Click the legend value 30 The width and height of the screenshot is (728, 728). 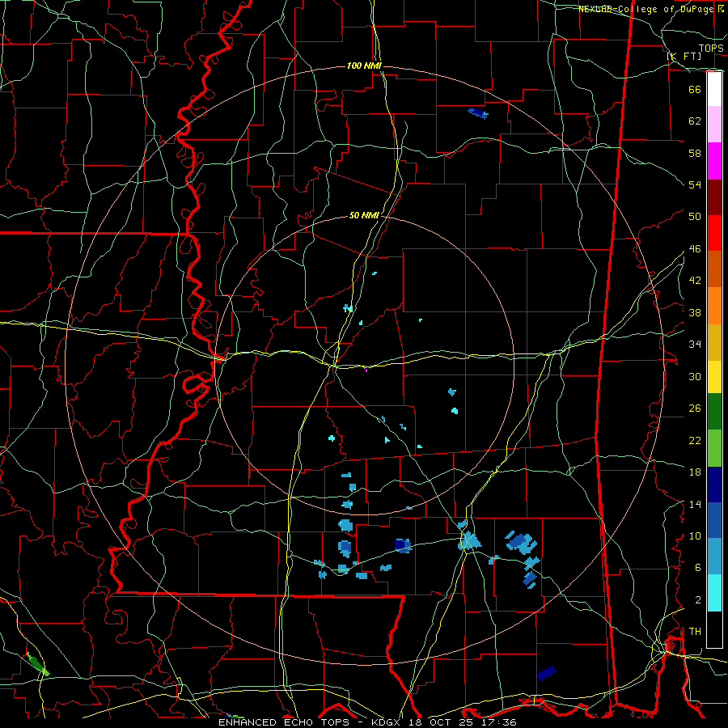click(695, 376)
